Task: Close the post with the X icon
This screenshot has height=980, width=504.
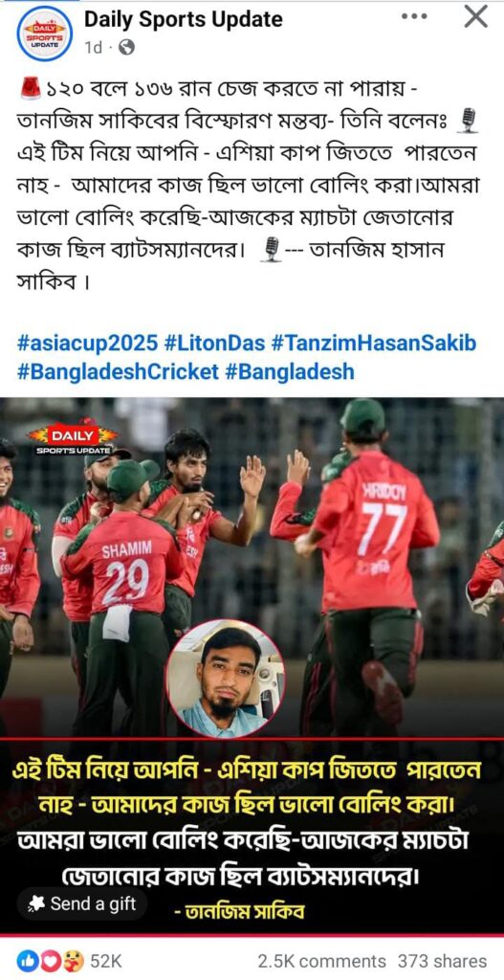Action: (476, 17)
